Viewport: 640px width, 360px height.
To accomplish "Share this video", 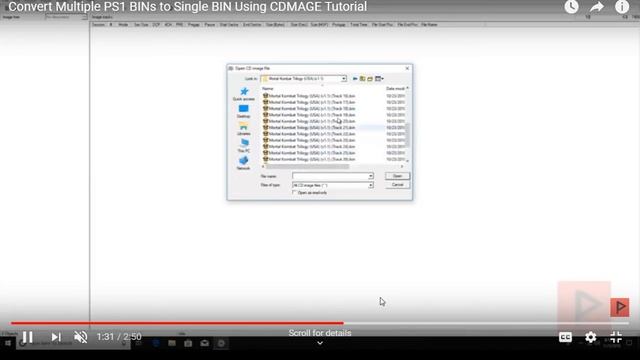I will [x=597, y=7].
